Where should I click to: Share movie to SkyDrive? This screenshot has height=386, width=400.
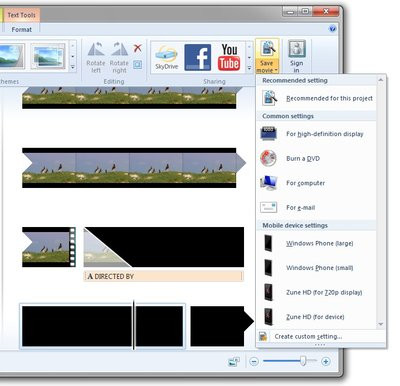[x=166, y=57]
